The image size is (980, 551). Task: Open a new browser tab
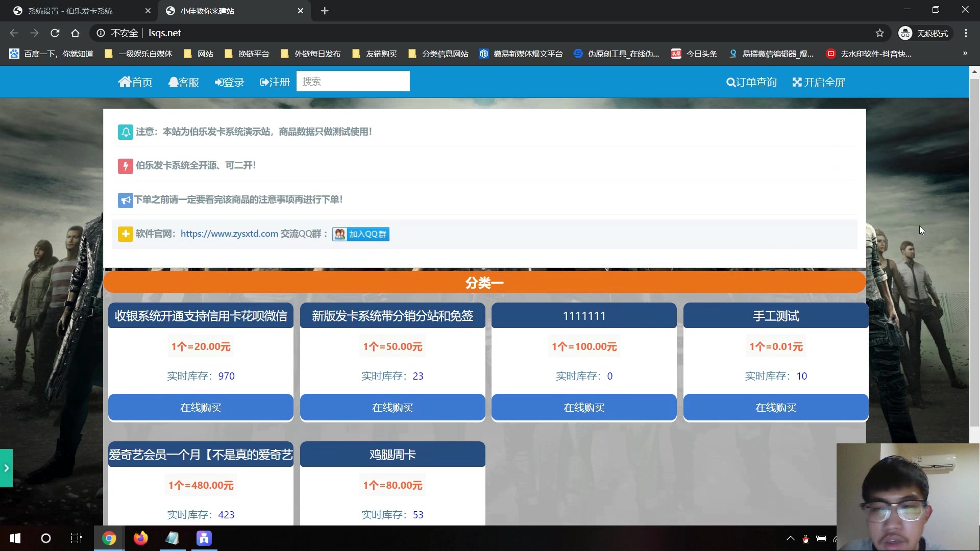pos(325,11)
